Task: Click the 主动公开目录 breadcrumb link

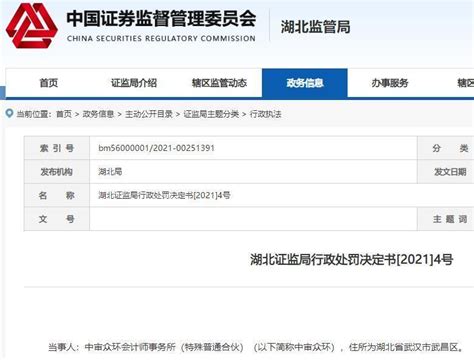Action: coord(149,114)
